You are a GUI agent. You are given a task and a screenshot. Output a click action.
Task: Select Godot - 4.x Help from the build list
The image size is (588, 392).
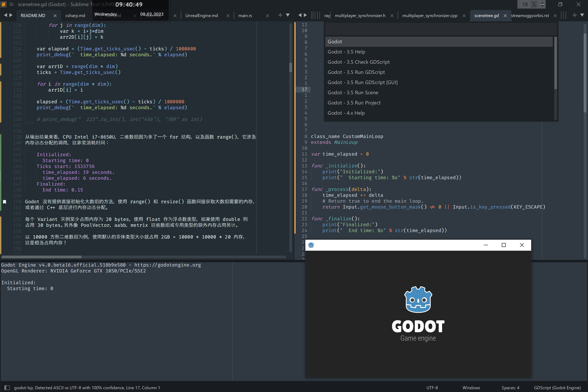346,113
